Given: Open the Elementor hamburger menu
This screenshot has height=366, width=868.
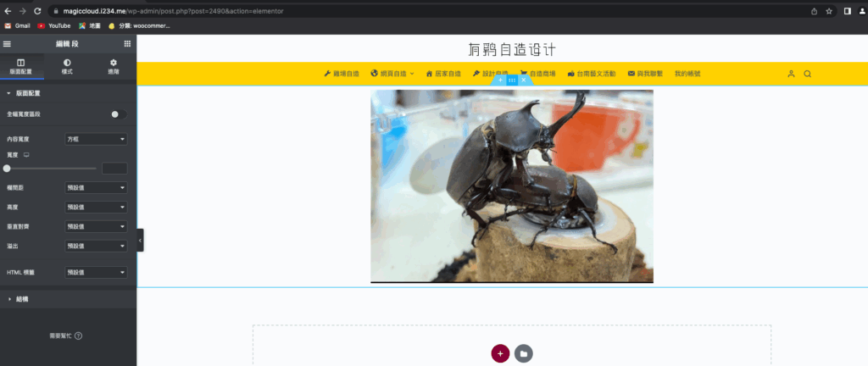Looking at the screenshot, I should click(x=8, y=43).
